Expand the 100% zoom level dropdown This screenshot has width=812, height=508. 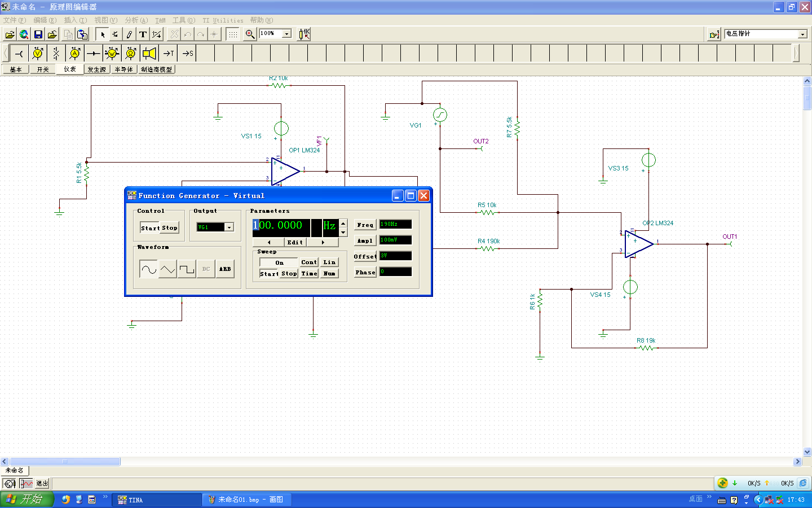click(x=286, y=34)
